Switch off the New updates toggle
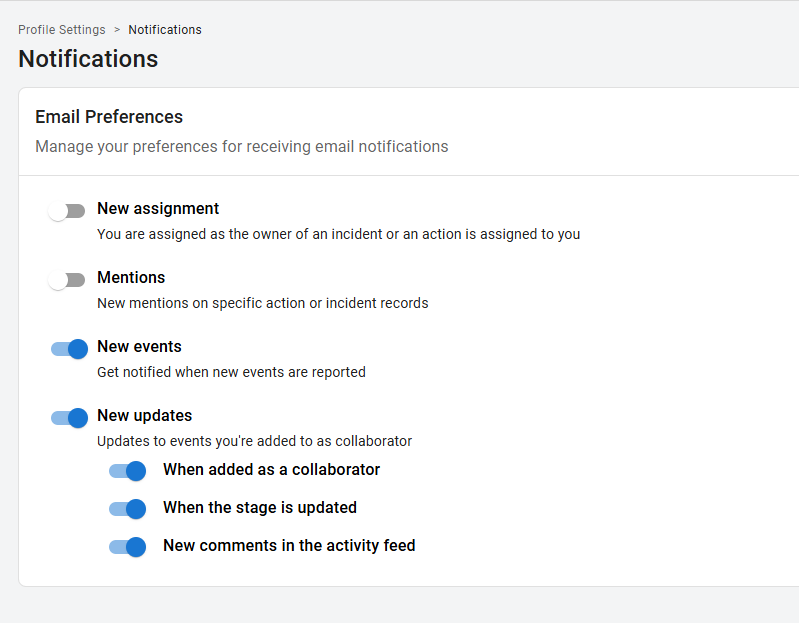 tap(69, 418)
